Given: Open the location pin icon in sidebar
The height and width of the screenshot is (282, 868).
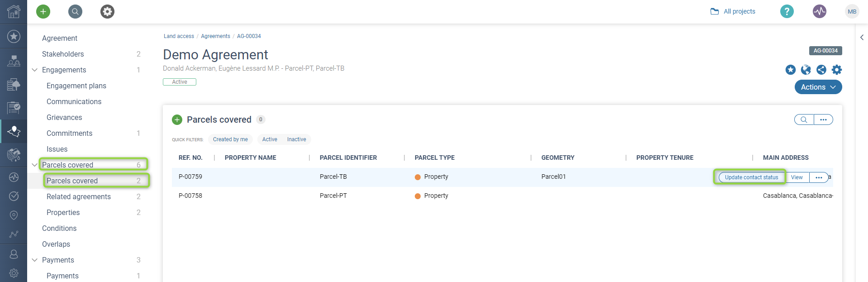Looking at the screenshot, I should coord(14,215).
